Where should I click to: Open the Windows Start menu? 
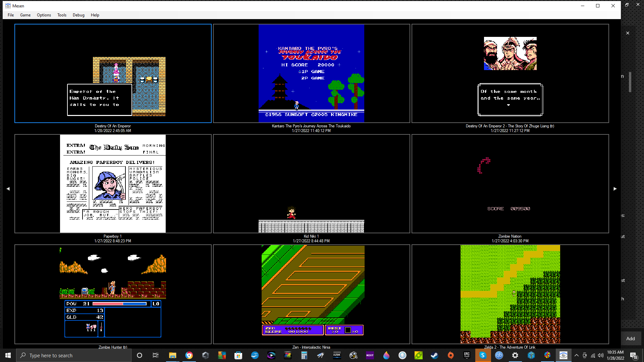[8, 355]
